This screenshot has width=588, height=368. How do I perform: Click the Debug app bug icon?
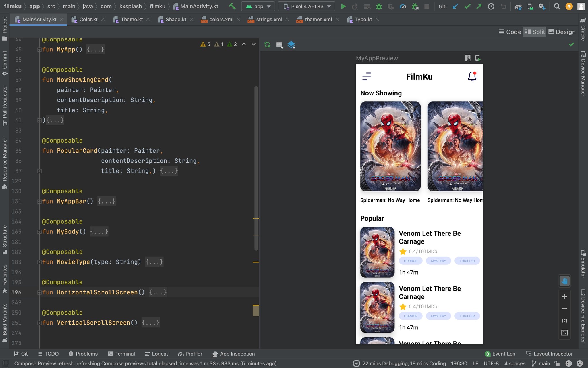[x=379, y=6]
